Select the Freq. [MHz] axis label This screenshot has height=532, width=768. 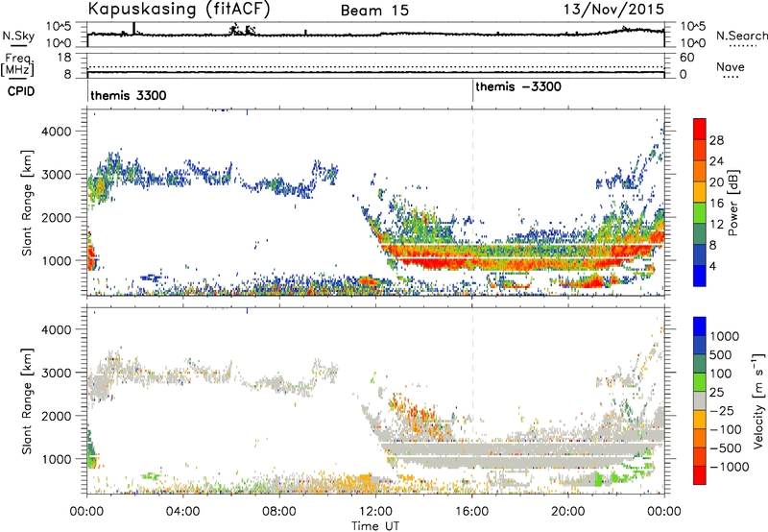18,65
